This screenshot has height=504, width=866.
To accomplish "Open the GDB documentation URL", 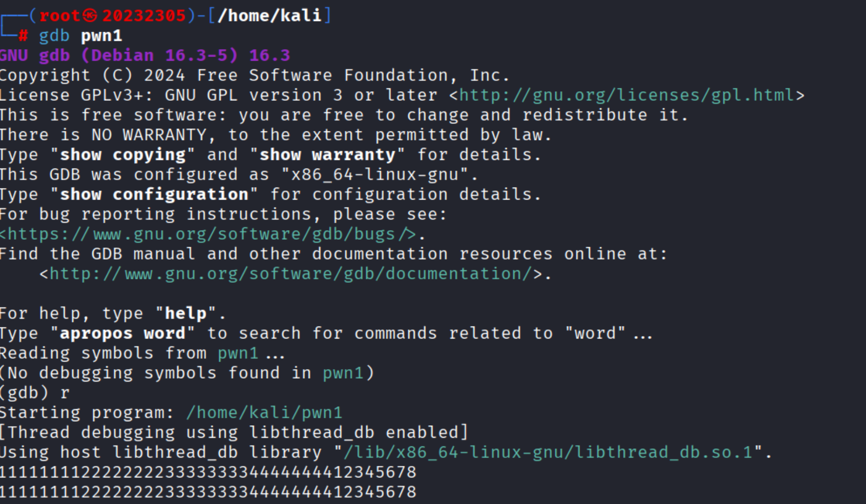I will point(291,274).
